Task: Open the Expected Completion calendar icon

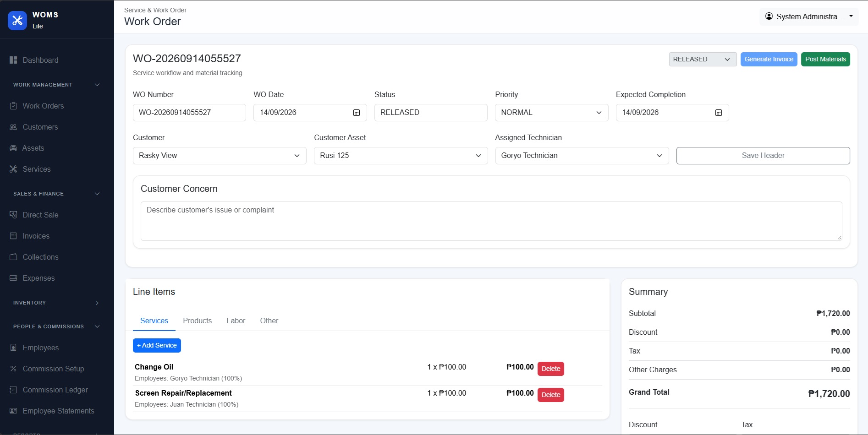Action: 719,113
